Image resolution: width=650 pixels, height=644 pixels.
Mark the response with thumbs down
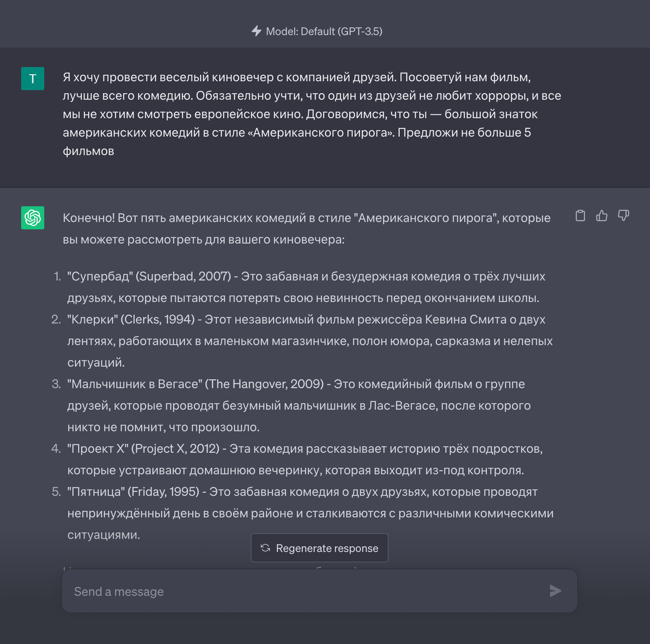623,216
